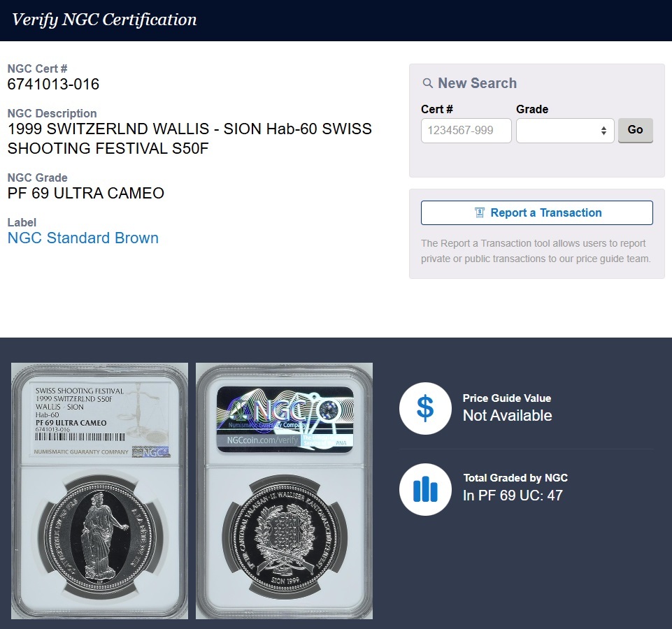
Task: Click the Price Guide Value heading
Action: (x=507, y=398)
